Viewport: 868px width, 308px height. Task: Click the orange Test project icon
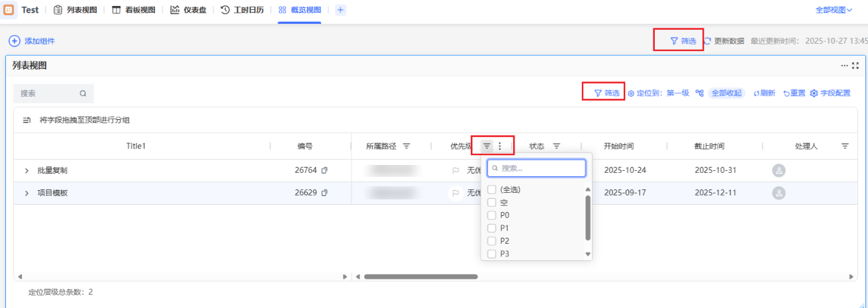tap(9, 10)
